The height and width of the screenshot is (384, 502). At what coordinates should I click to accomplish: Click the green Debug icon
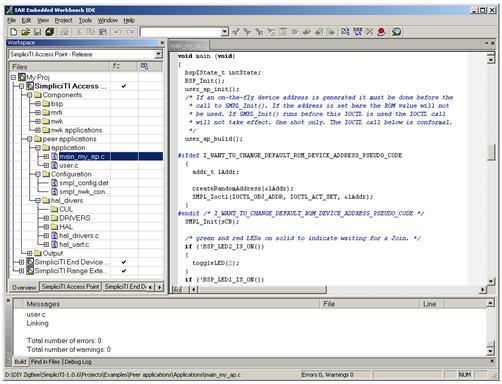(396, 32)
